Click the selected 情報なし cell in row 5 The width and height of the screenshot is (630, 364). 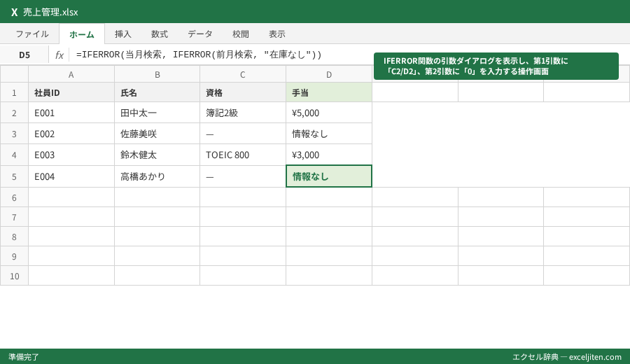[329, 176]
